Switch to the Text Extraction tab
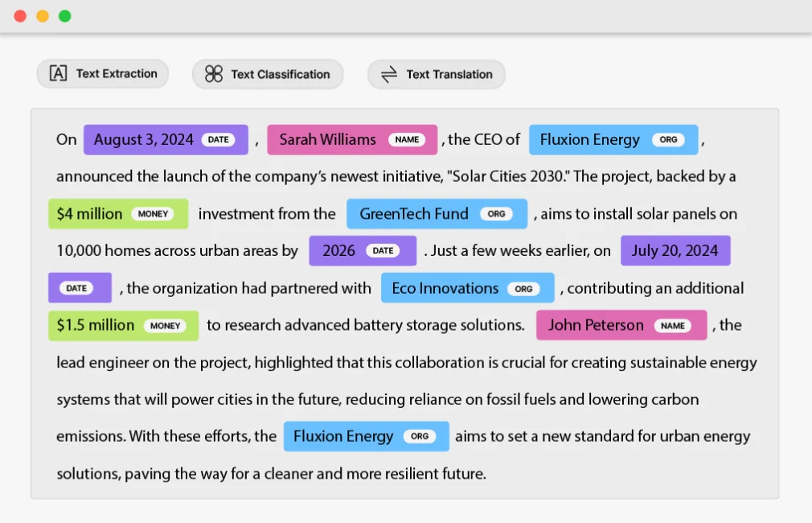 [103, 74]
